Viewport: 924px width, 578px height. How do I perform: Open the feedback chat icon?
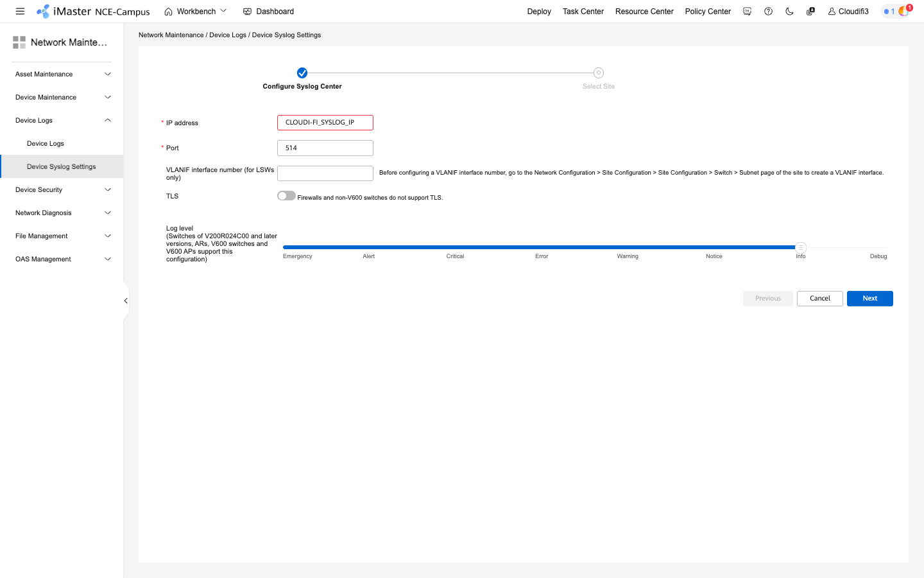(x=747, y=11)
